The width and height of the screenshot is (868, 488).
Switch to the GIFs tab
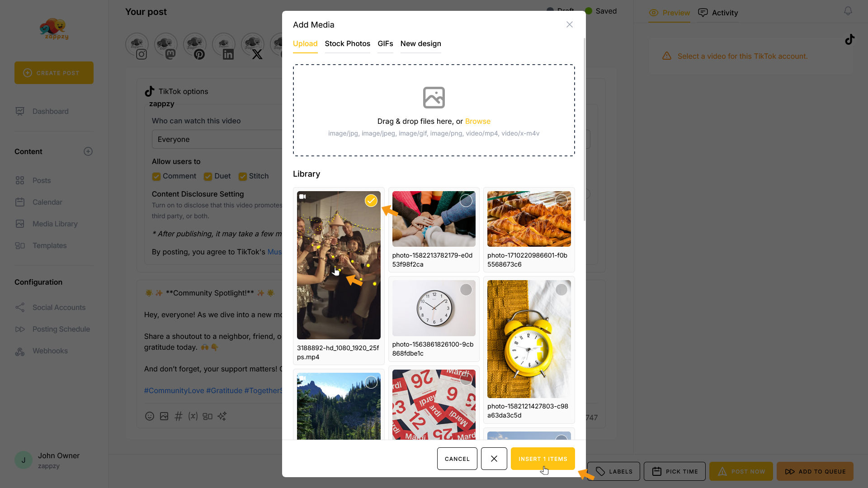tap(385, 44)
